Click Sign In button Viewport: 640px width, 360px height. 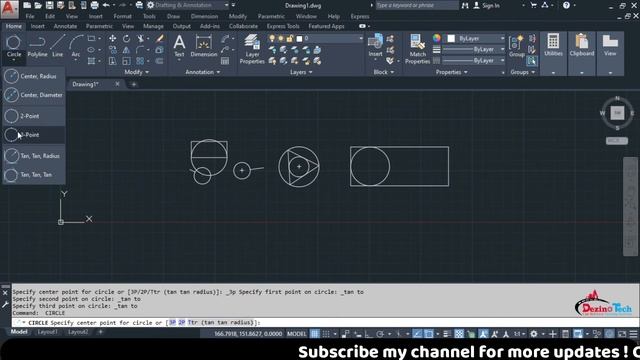coord(487,5)
